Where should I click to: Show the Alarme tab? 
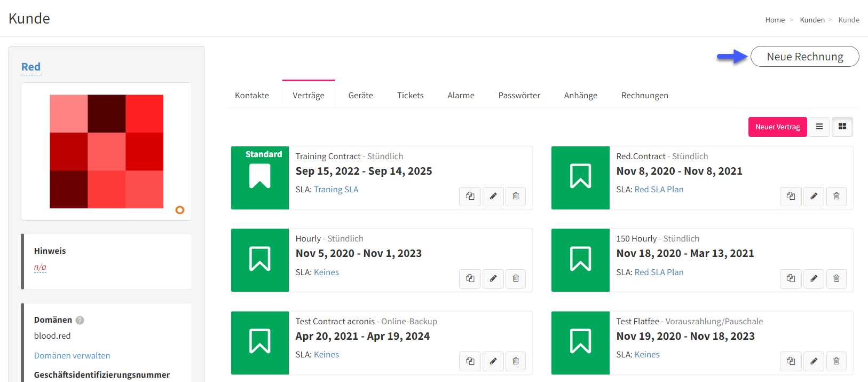click(x=461, y=95)
